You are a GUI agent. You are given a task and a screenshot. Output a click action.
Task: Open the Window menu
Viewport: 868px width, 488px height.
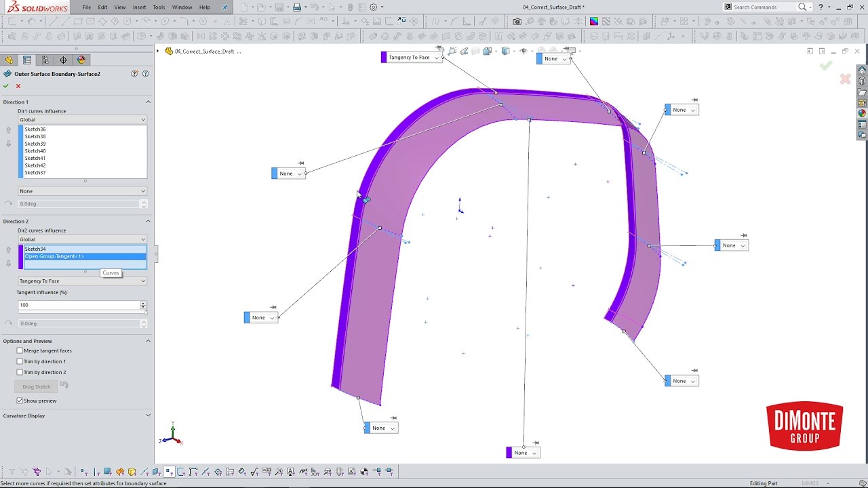(182, 7)
